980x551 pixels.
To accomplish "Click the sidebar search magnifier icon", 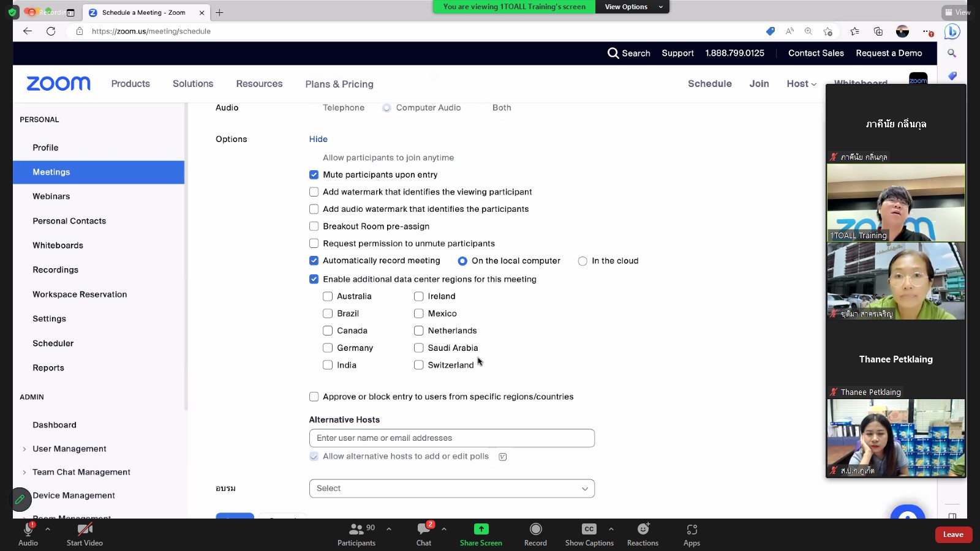I will click(x=952, y=53).
